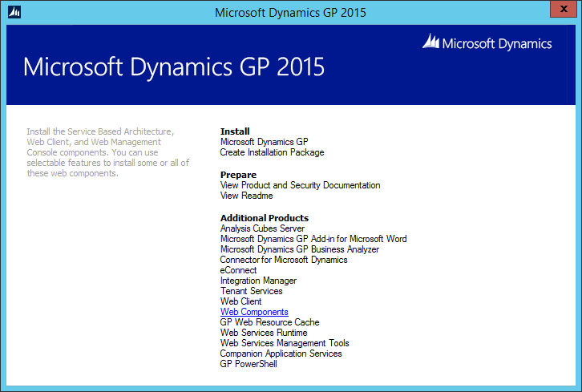Select GP Web Resource Cache

point(269,322)
